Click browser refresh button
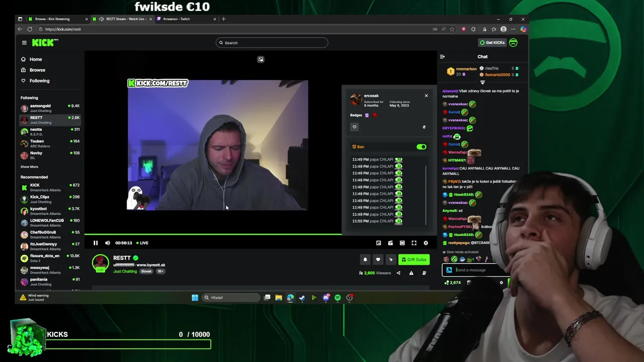Image resolution: width=644 pixels, height=362 pixels. pos(30,29)
